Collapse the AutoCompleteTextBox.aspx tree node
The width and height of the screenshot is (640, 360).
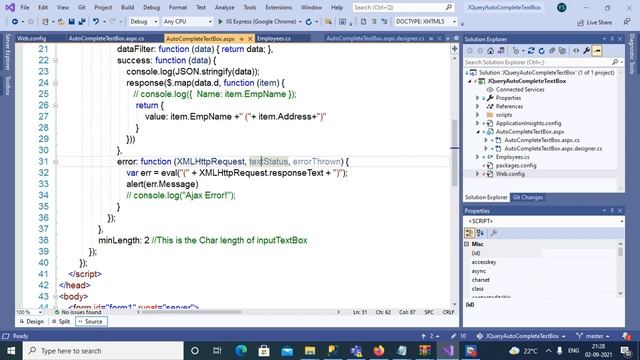click(x=478, y=132)
